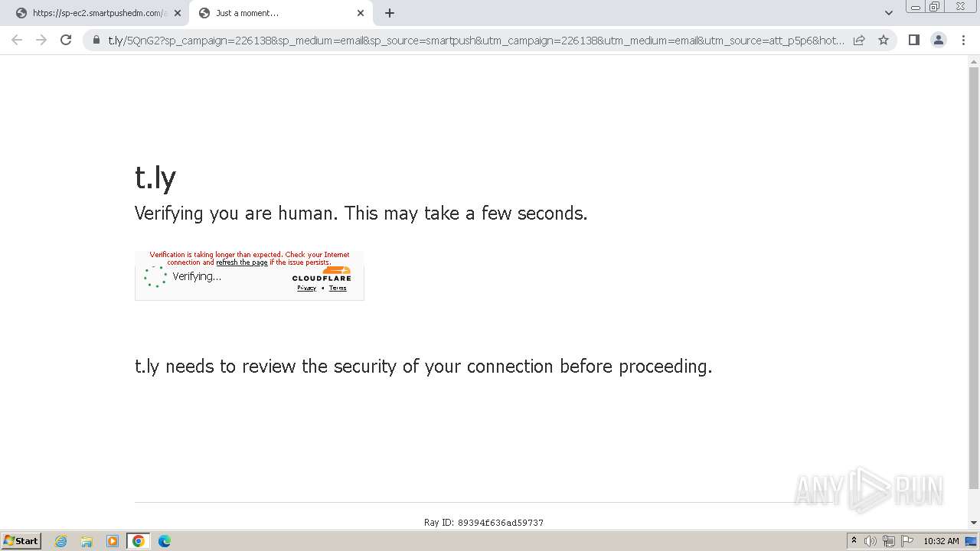
Task: Toggle the browser side panel icon
Action: click(913, 40)
